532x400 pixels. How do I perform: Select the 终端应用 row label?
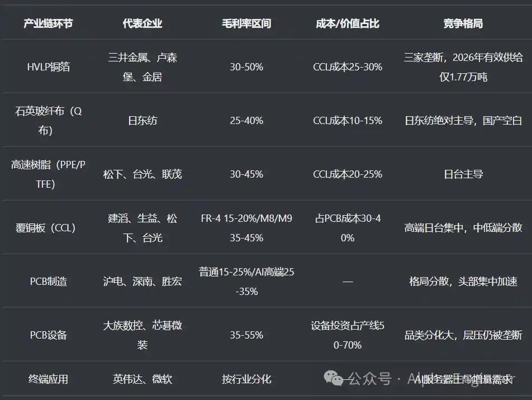click(48, 379)
